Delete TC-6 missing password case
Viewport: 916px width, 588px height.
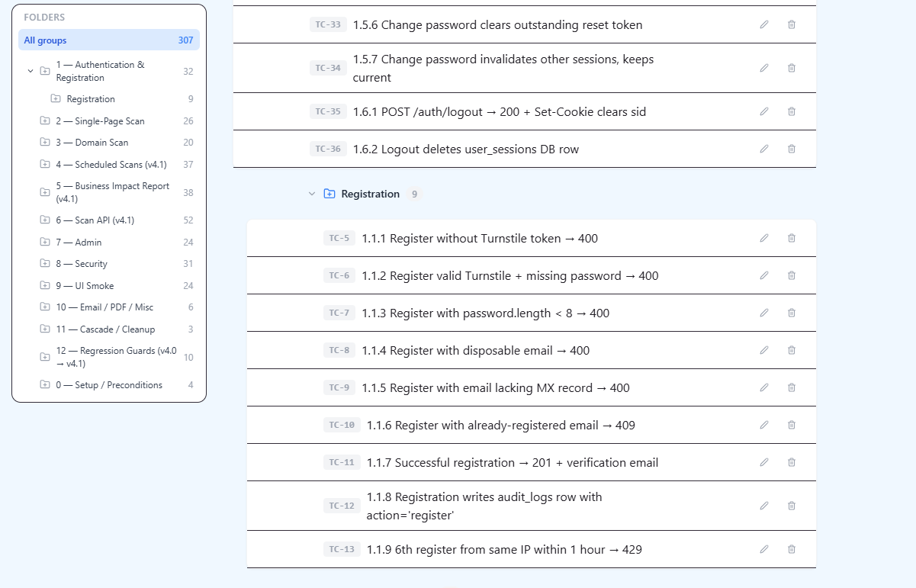click(792, 275)
